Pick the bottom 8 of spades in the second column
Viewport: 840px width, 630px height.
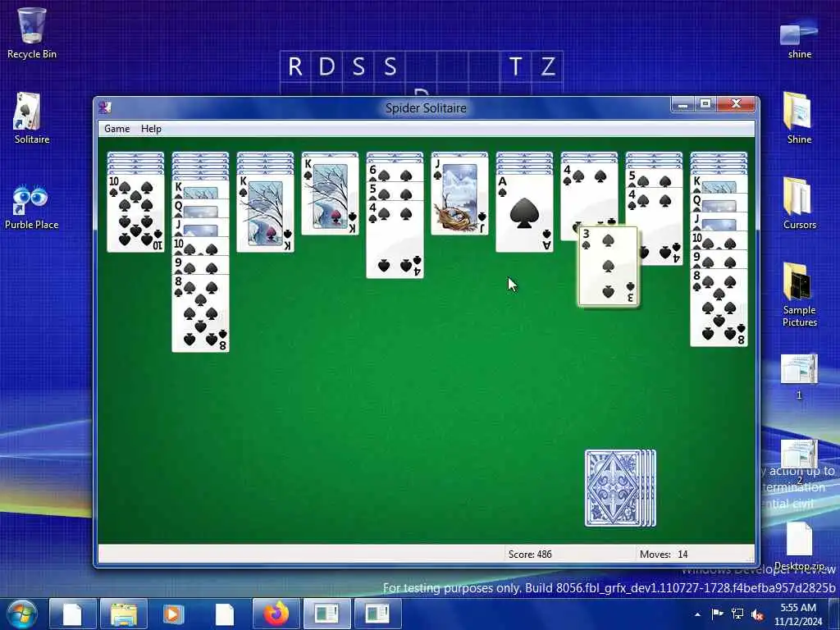coord(200,313)
